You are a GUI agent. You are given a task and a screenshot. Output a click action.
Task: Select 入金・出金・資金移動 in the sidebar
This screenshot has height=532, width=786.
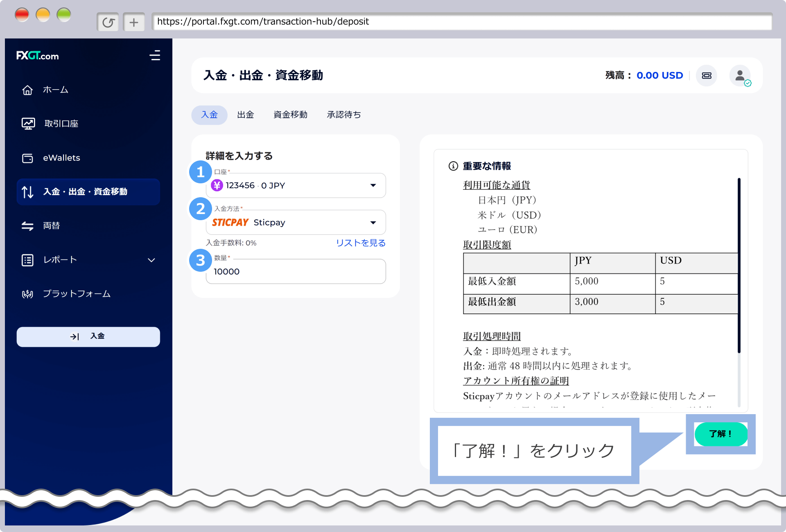pyautogui.click(x=88, y=192)
